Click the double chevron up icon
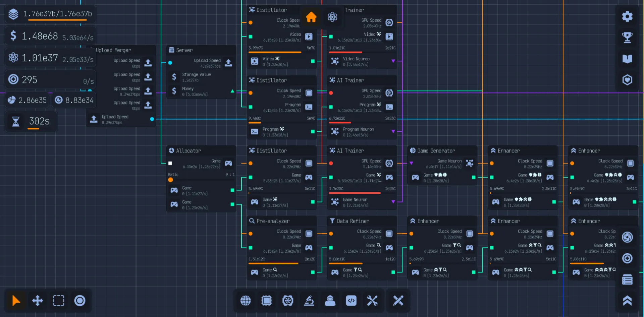This screenshot has height=317, width=644. click(x=627, y=301)
